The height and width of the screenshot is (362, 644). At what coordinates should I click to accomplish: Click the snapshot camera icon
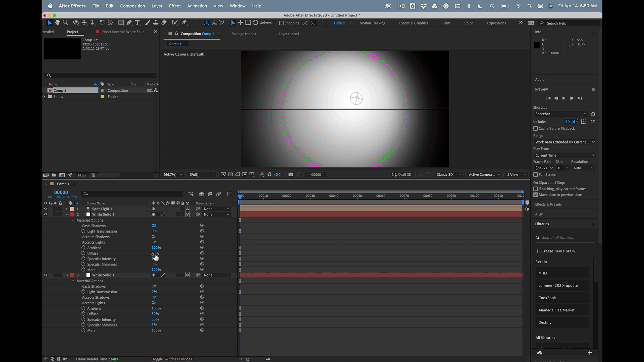coord(290,174)
